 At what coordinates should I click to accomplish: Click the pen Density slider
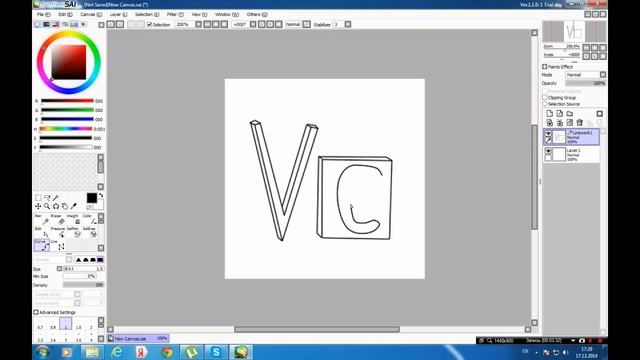(x=83, y=285)
